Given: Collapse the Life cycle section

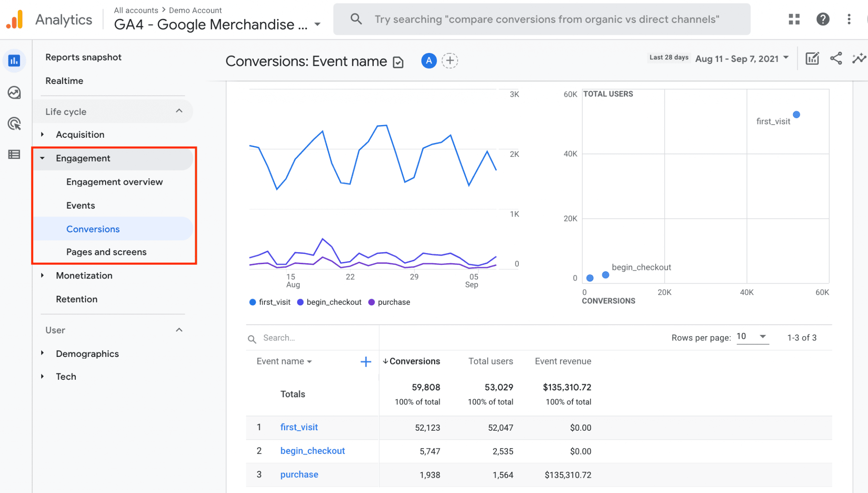Looking at the screenshot, I should (x=179, y=111).
